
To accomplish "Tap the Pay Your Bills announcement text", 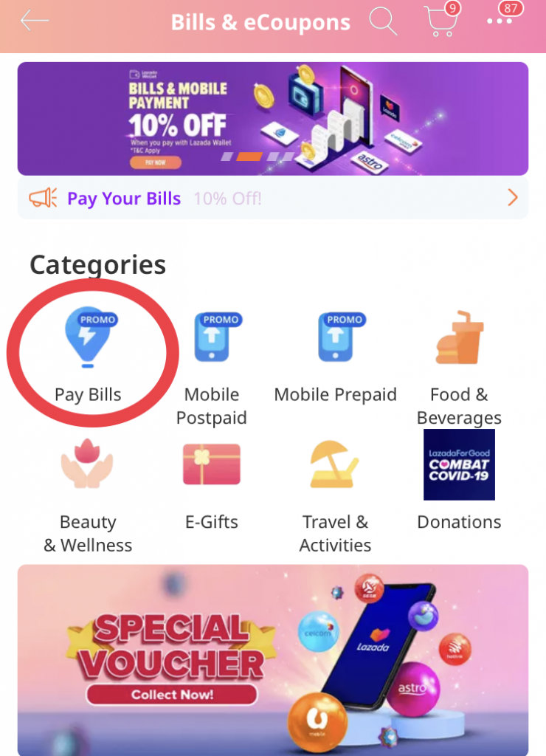I will coord(124,199).
